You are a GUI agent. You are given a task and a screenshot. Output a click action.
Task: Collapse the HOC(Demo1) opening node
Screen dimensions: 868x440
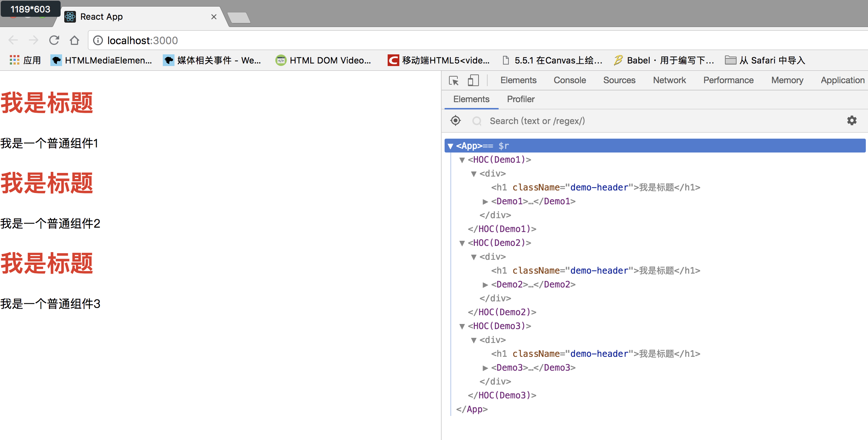pyautogui.click(x=462, y=160)
